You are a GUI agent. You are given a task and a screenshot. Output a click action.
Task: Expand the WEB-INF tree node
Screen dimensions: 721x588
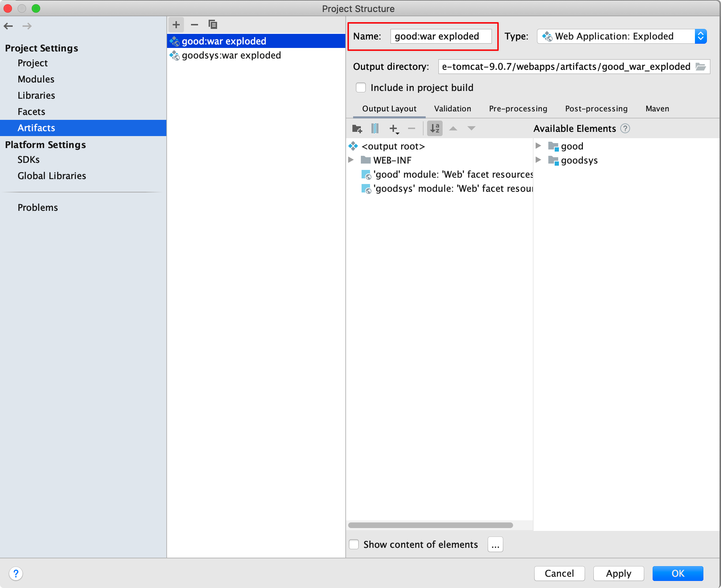351,160
